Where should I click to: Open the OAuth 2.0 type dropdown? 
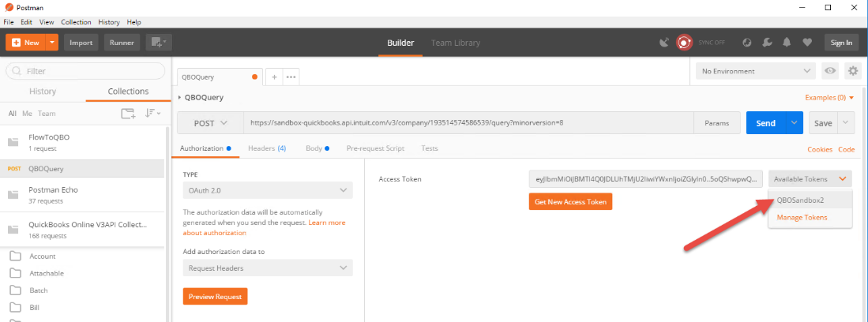(x=268, y=190)
